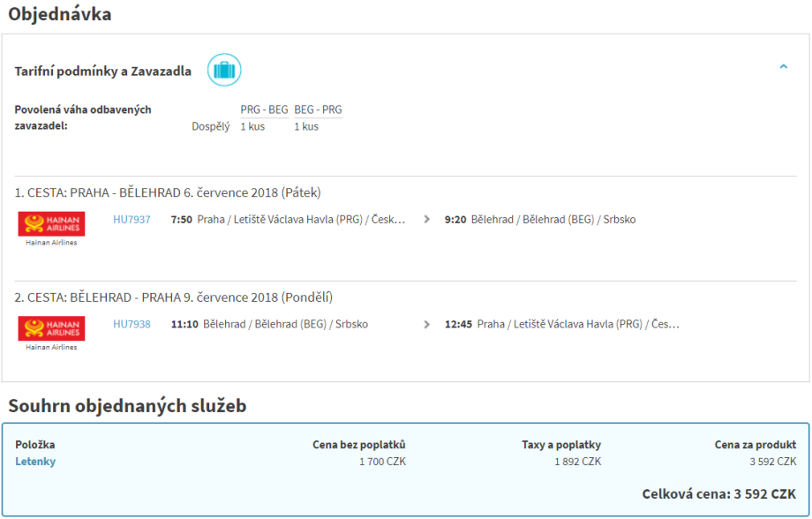Click the truncated Praha departure airport text
The width and height of the screenshot is (812, 519).
[x=301, y=220]
